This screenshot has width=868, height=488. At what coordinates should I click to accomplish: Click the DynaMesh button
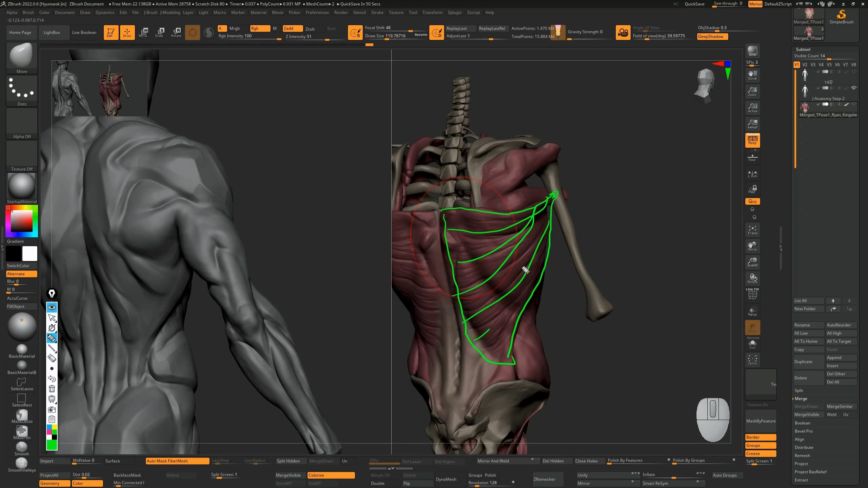tap(446, 479)
